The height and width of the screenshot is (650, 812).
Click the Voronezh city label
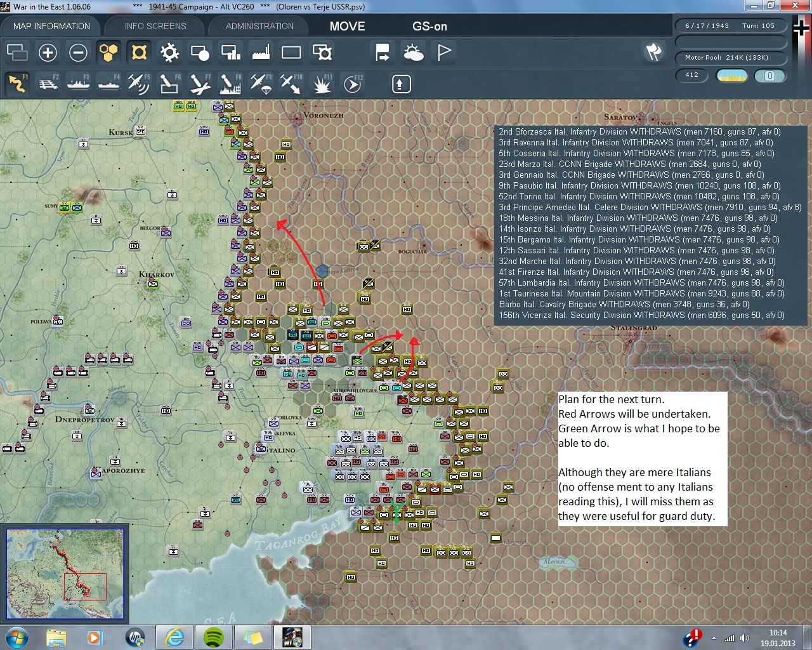coord(323,116)
